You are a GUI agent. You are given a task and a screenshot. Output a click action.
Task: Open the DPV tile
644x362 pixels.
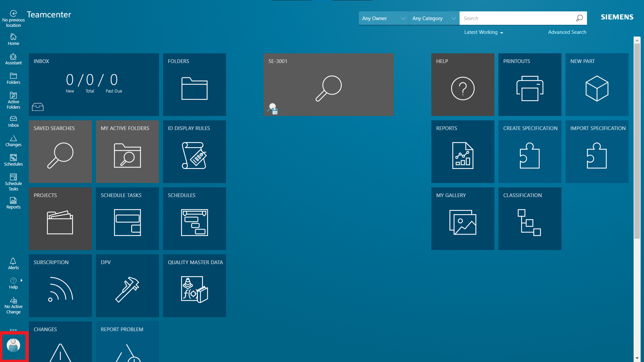[127, 286]
